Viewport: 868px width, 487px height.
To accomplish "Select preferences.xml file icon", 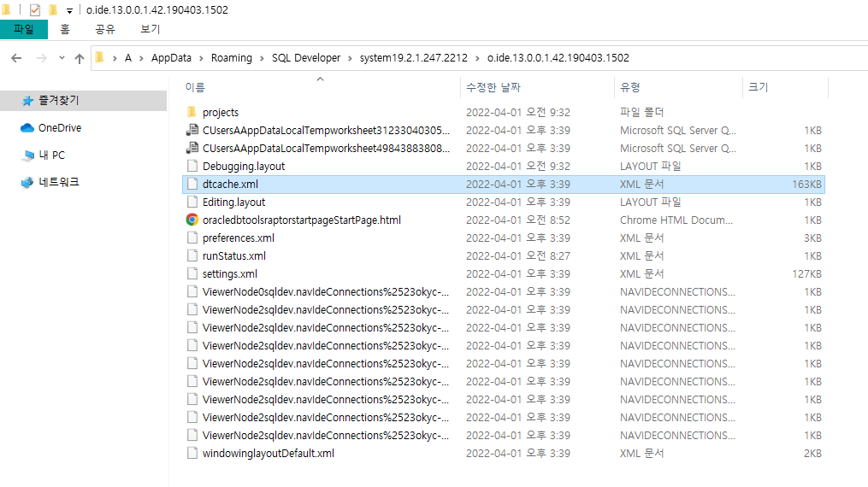I will click(x=192, y=238).
